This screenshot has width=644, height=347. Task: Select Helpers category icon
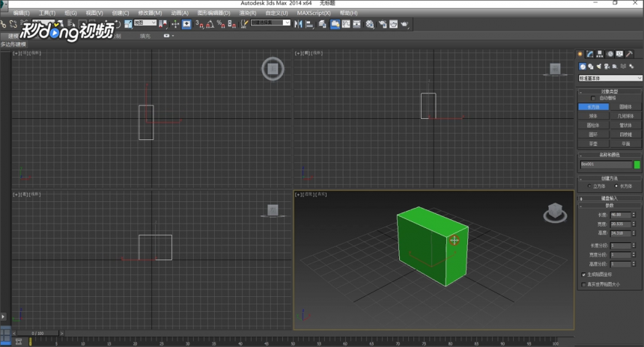click(615, 67)
